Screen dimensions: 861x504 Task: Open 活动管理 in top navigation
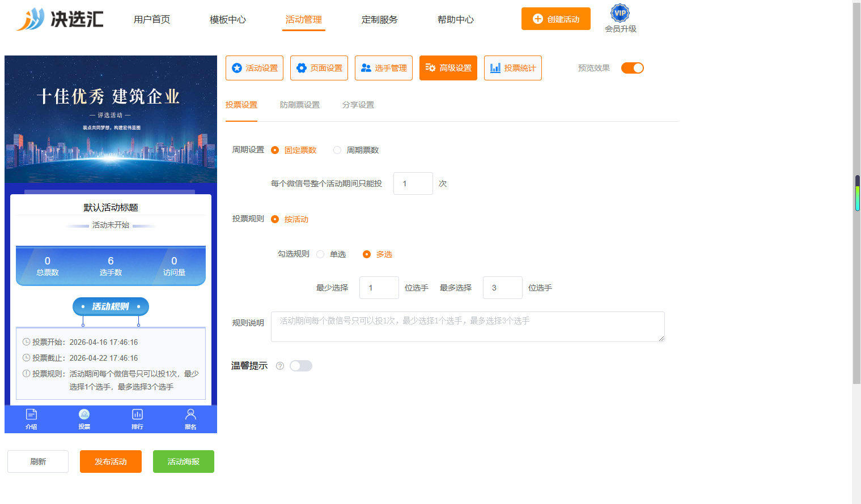pos(304,19)
